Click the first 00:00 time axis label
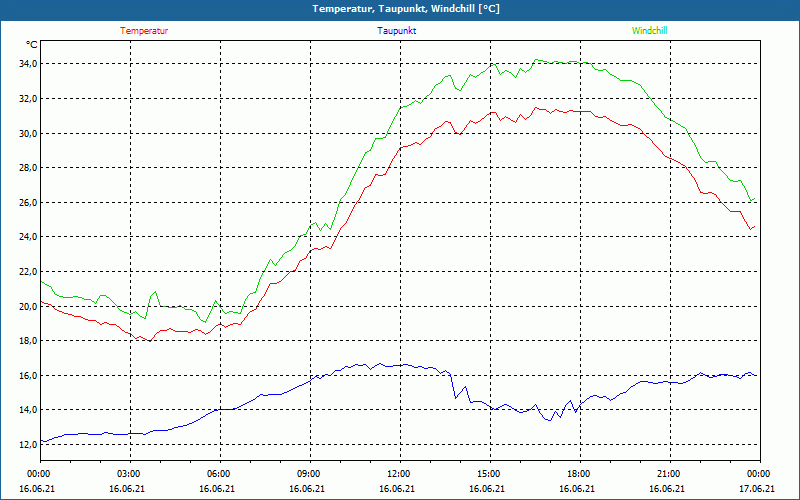The image size is (800, 500). [40, 474]
